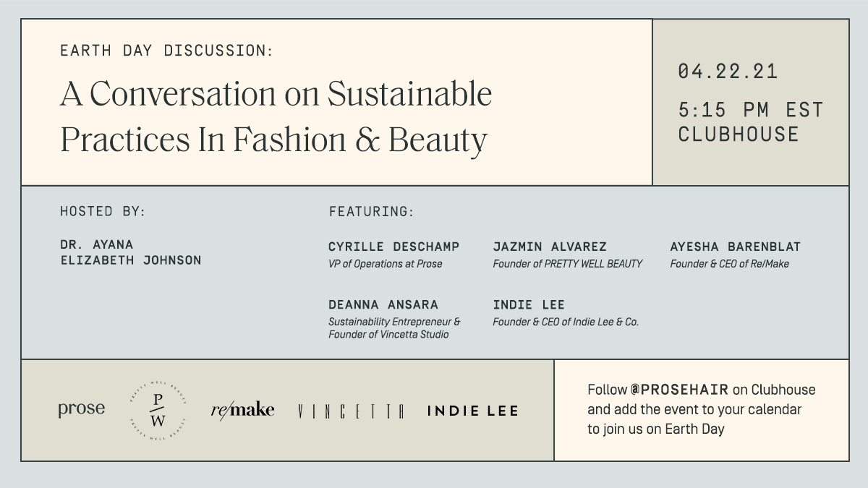Click the CLUBHOUSE location text
Image resolution: width=868 pixels, height=488 pixels.
738,134
